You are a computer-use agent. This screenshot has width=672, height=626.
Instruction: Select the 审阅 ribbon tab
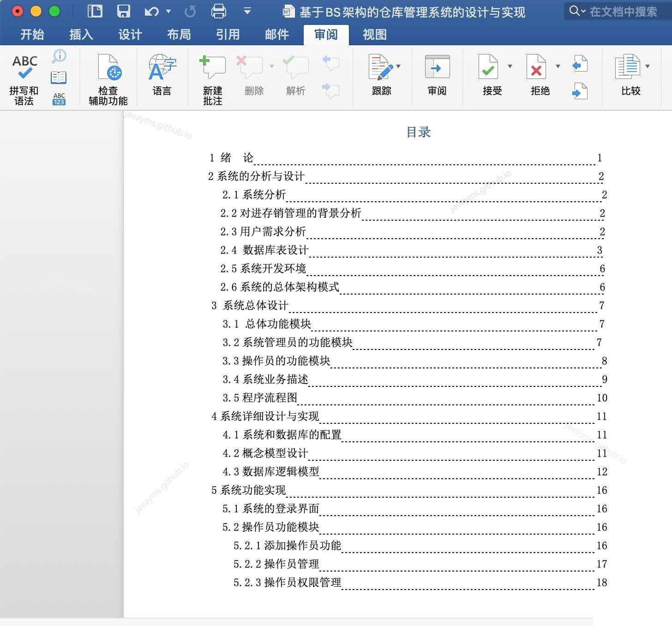click(326, 34)
